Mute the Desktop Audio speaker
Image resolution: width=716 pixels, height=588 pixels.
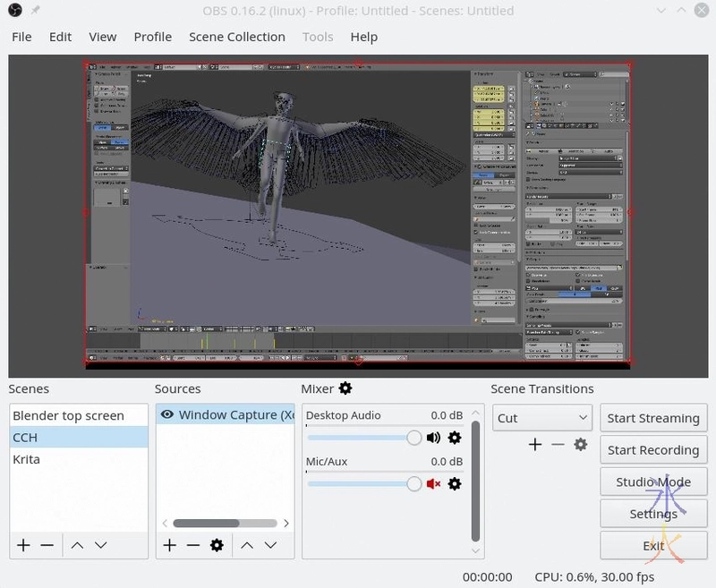(434, 438)
